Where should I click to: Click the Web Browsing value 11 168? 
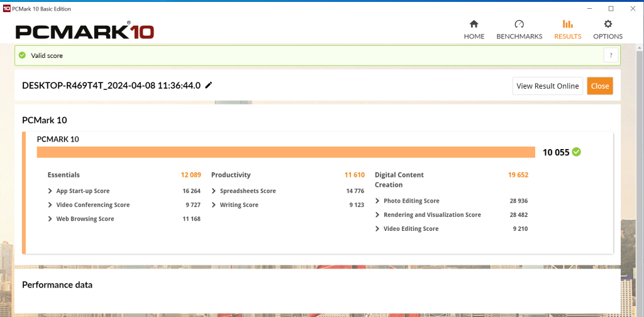pos(191,219)
